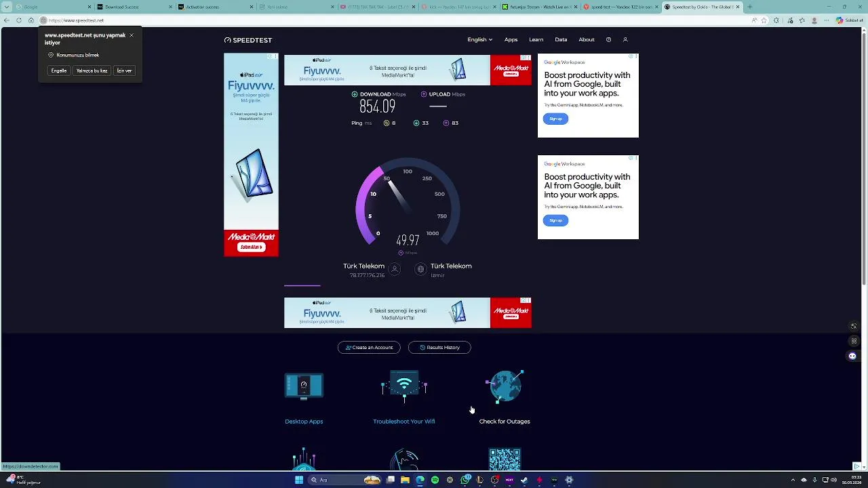Open Results History
The height and width of the screenshot is (488, 868).
(x=439, y=347)
